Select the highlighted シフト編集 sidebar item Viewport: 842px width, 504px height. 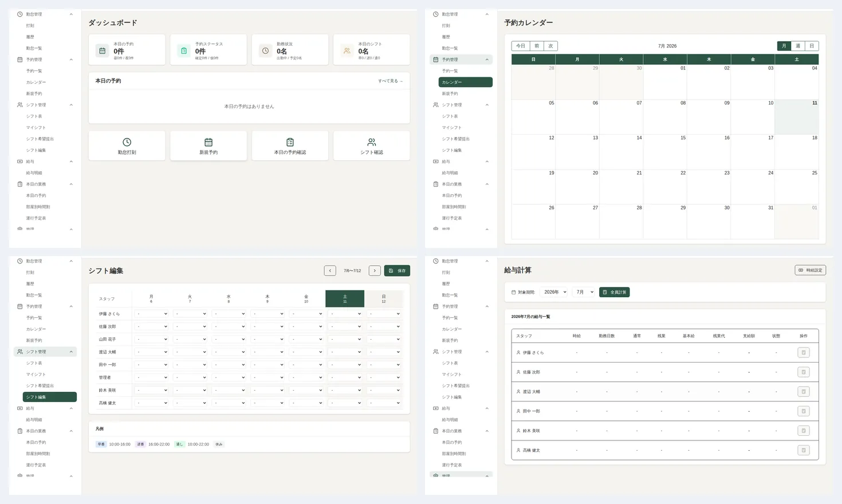(50, 397)
